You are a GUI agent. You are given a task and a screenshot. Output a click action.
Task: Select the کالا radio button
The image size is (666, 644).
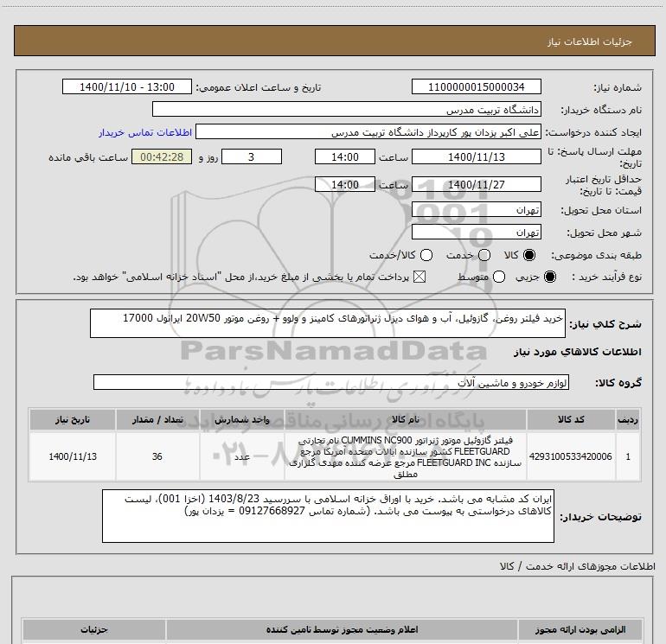[529, 255]
